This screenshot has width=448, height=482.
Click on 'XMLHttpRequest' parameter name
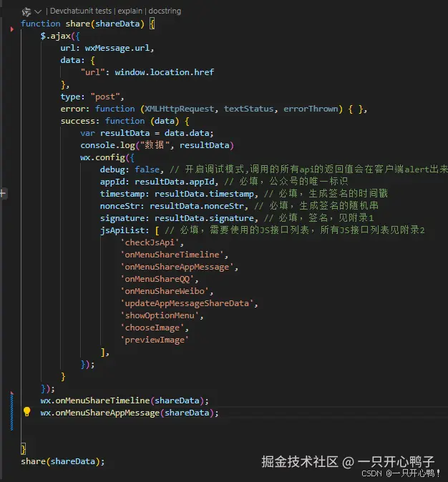pos(180,109)
